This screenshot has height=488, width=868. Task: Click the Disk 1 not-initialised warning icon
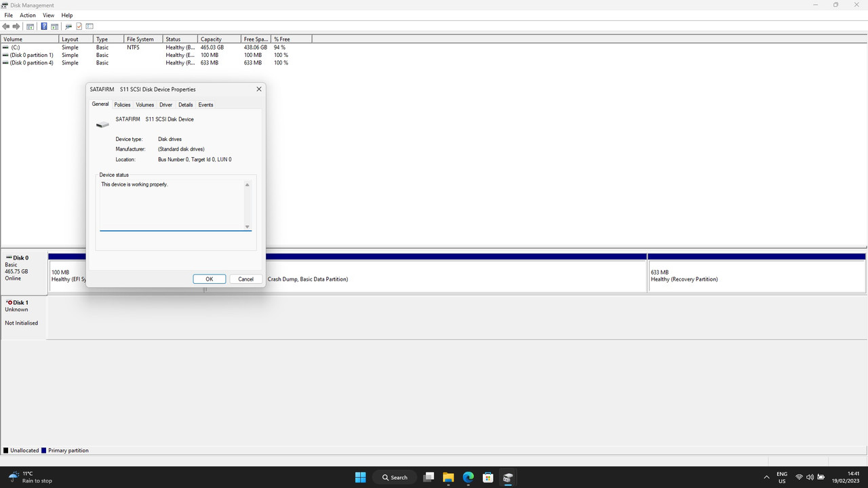9,302
